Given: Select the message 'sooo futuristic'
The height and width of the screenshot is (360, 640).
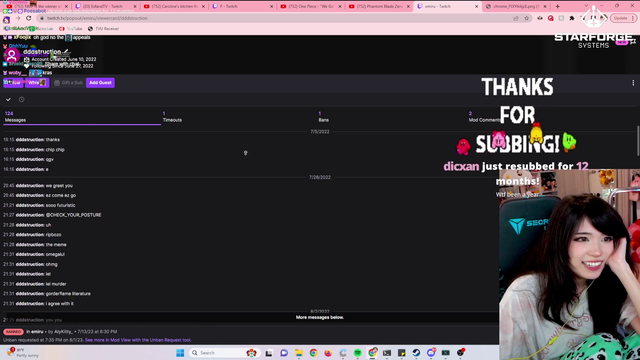Looking at the screenshot, I should pyautogui.click(x=60, y=205).
